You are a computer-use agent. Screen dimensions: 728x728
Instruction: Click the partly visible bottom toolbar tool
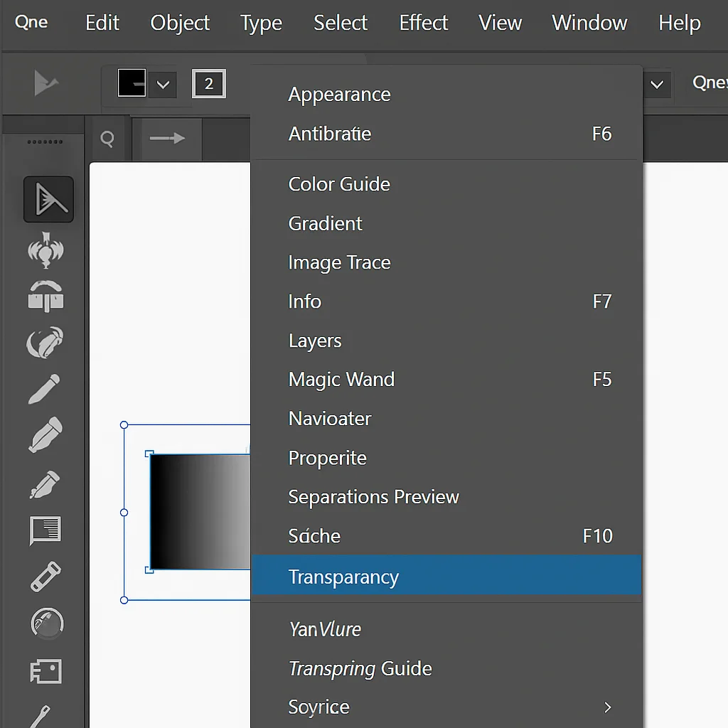point(41,717)
